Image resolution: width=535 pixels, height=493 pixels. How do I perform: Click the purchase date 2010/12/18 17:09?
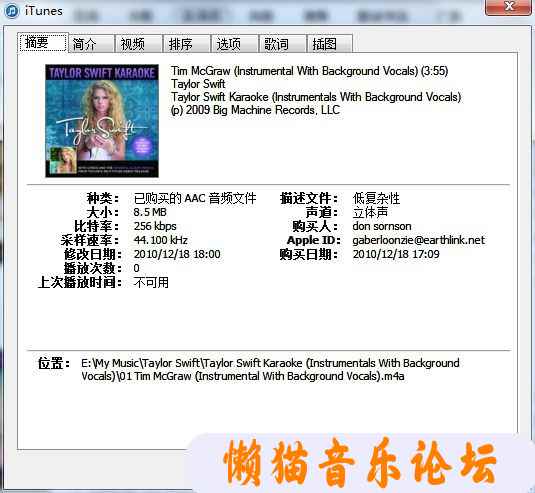(396, 254)
